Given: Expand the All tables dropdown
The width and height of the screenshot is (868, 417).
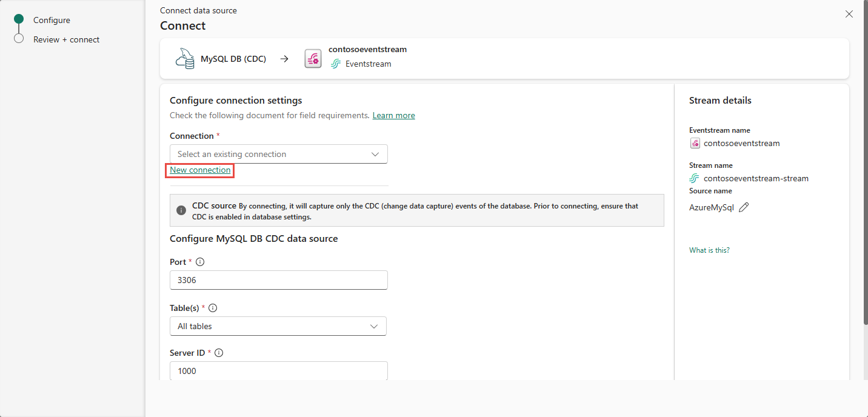Looking at the screenshot, I should pyautogui.click(x=278, y=326).
